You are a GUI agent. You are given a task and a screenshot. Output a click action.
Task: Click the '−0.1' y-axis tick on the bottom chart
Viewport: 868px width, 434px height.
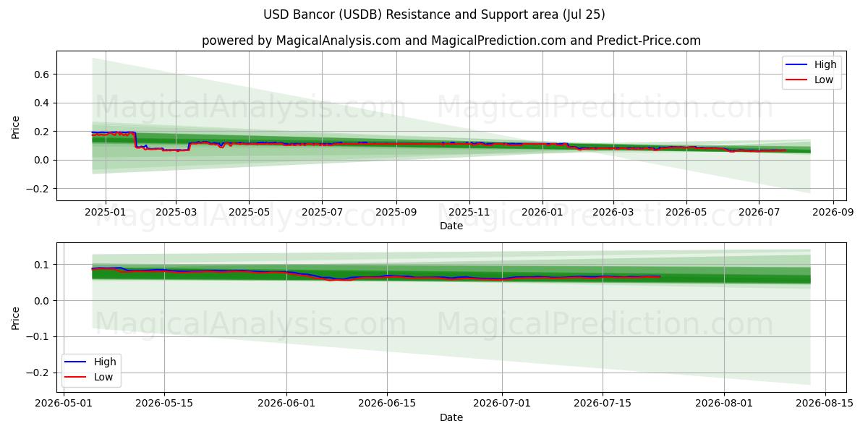pos(37,337)
